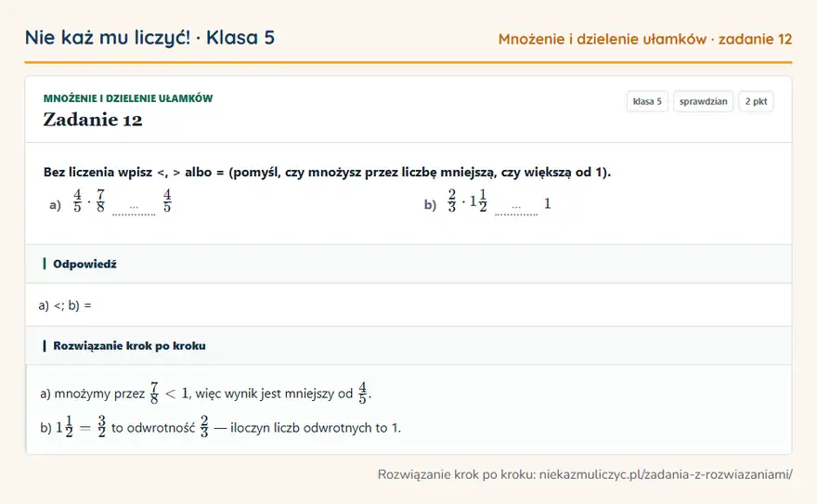
Task: Select the '2 pkt' tag
Action: tap(756, 101)
